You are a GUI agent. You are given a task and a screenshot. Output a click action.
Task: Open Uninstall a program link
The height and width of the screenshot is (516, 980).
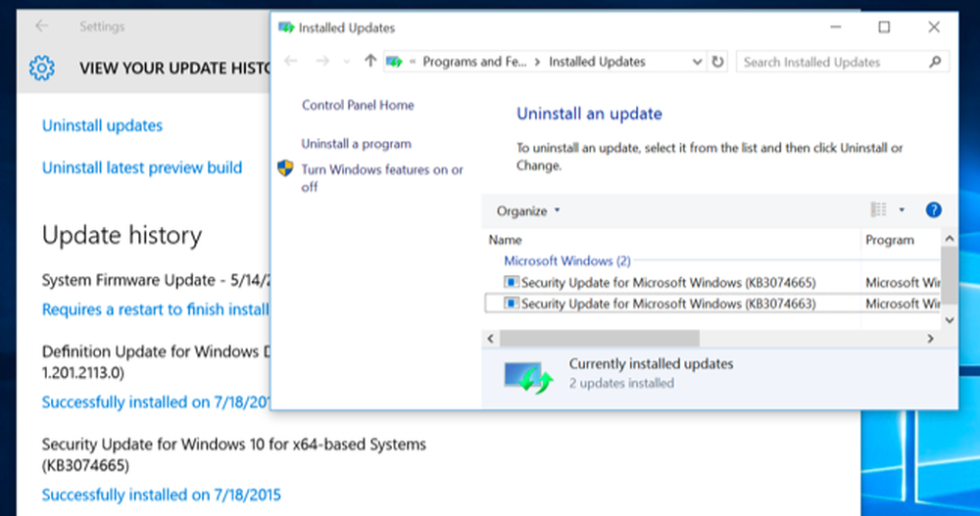(x=357, y=144)
